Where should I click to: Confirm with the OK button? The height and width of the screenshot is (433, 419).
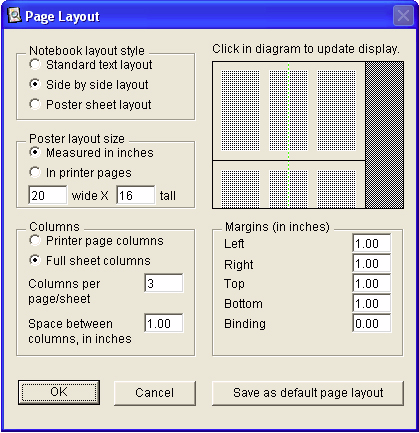point(59,393)
